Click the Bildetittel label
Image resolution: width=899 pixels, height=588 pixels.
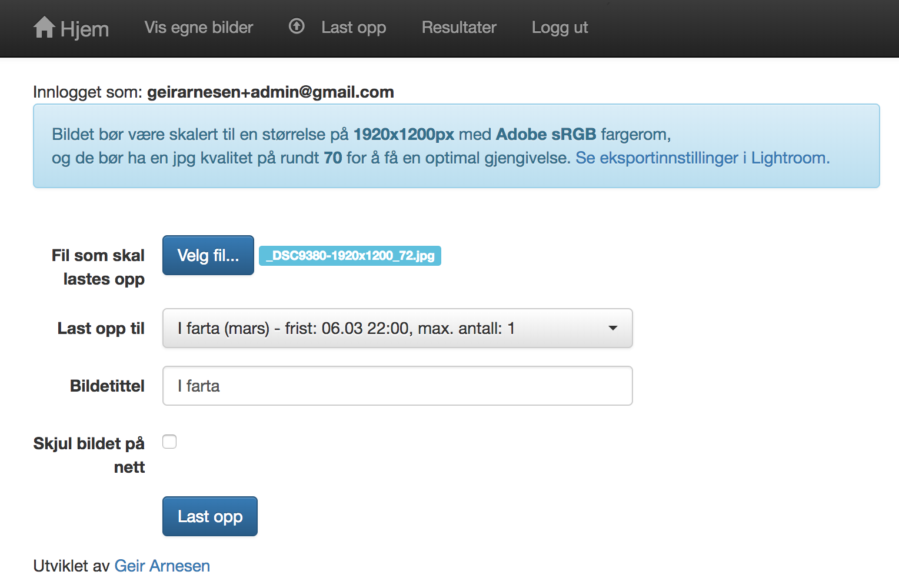pos(108,386)
